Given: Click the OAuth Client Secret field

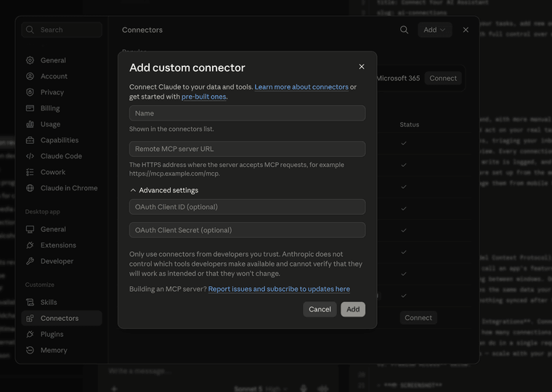Looking at the screenshot, I should pyautogui.click(x=247, y=230).
